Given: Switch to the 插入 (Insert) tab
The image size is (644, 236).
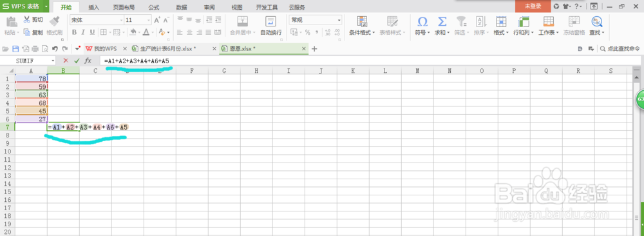Looking at the screenshot, I should click(x=93, y=7).
